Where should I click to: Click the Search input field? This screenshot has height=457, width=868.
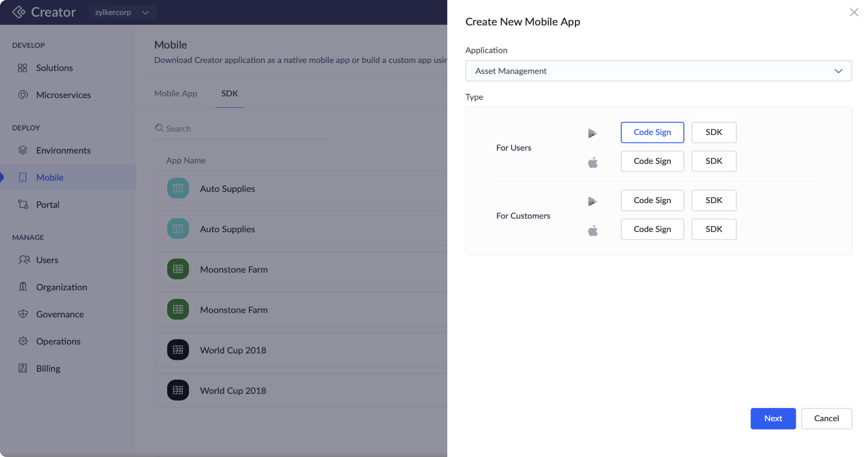pyautogui.click(x=243, y=128)
